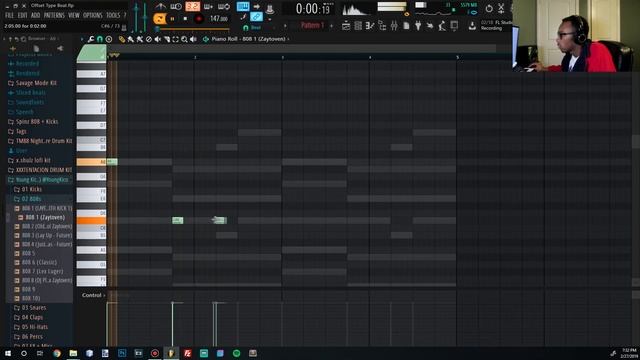Click the download arrow icon near hint bar
The width and height of the screenshot is (640, 360).
472,26
